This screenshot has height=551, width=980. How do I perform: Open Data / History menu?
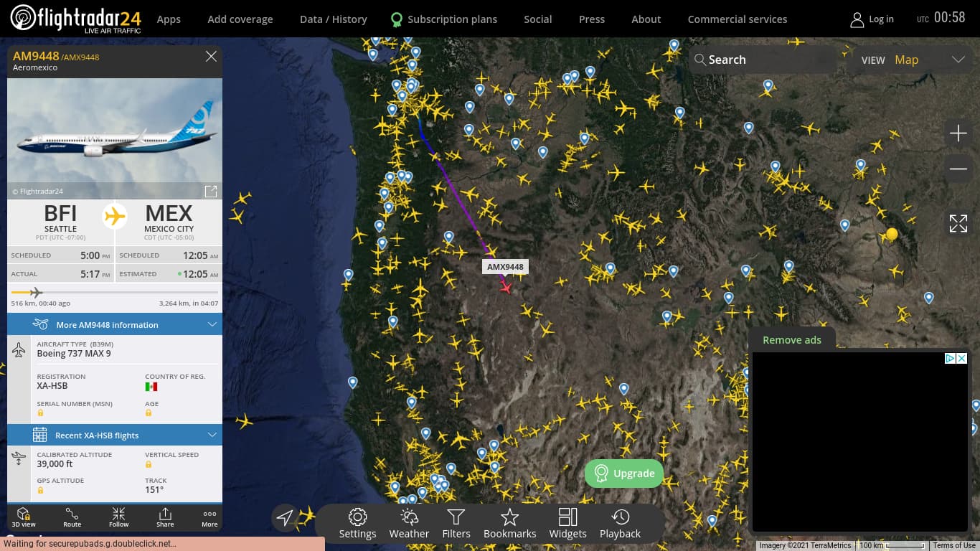point(334,19)
